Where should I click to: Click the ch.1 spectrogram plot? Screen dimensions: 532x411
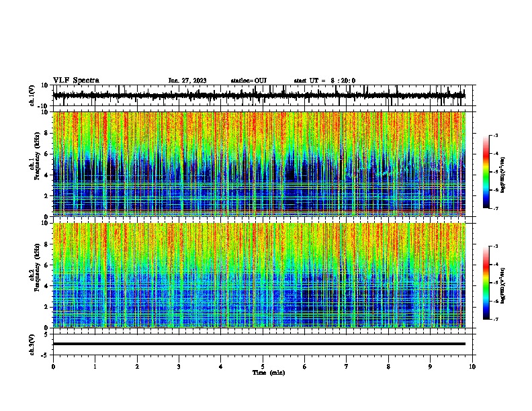[x=259, y=164]
